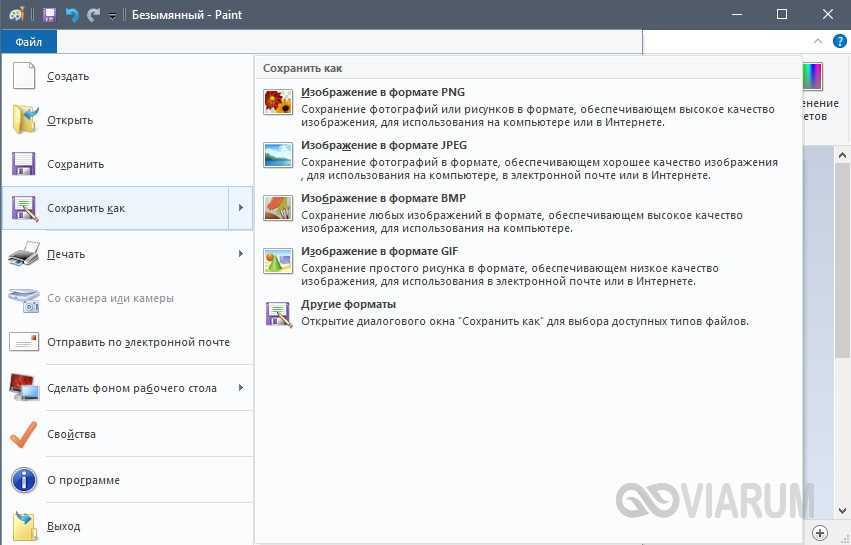851x545 pixels.
Task: Expand the Сохранить как submenu arrow
Action: [x=240, y=208]
